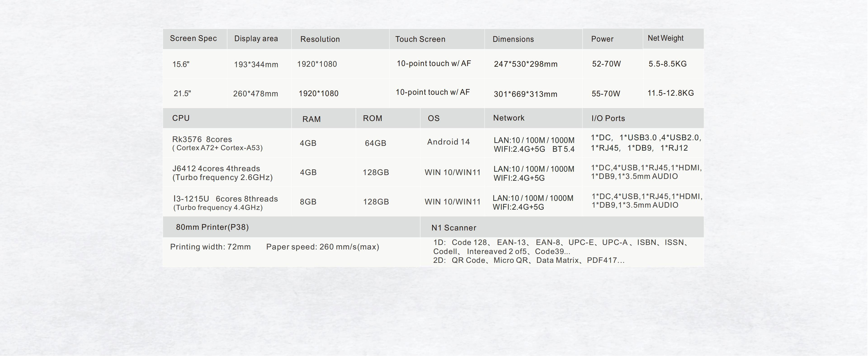Image resolution: width=868 pixels, height=356 pixels.
Task: Click the N1 Scanner header
Action: [453, 228]
